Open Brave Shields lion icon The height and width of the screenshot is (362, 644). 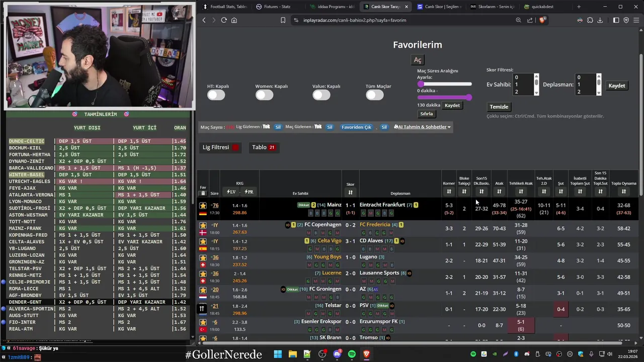(542, 20)
